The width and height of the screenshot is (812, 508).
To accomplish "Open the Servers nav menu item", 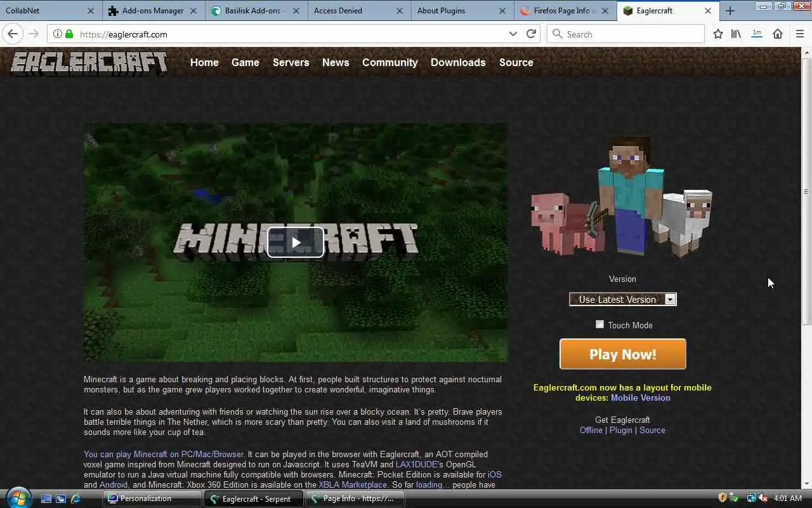I will click(291, 62).
